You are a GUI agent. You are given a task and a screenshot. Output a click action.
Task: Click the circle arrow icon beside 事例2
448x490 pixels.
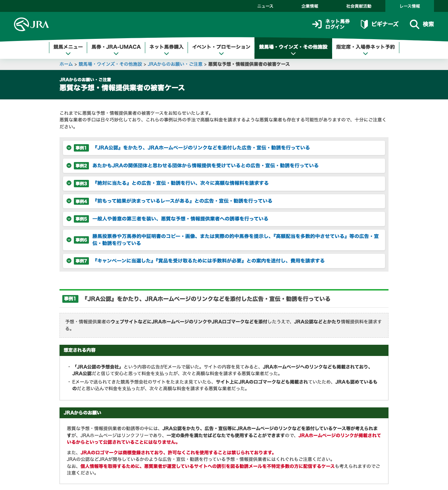tap(69, 166)
